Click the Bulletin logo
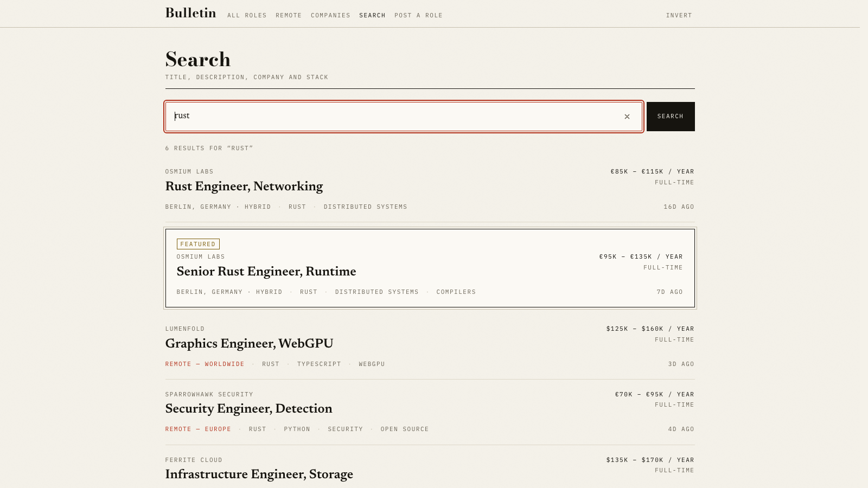The width and height of the screenshot is (868, 488). coord(191,13)
